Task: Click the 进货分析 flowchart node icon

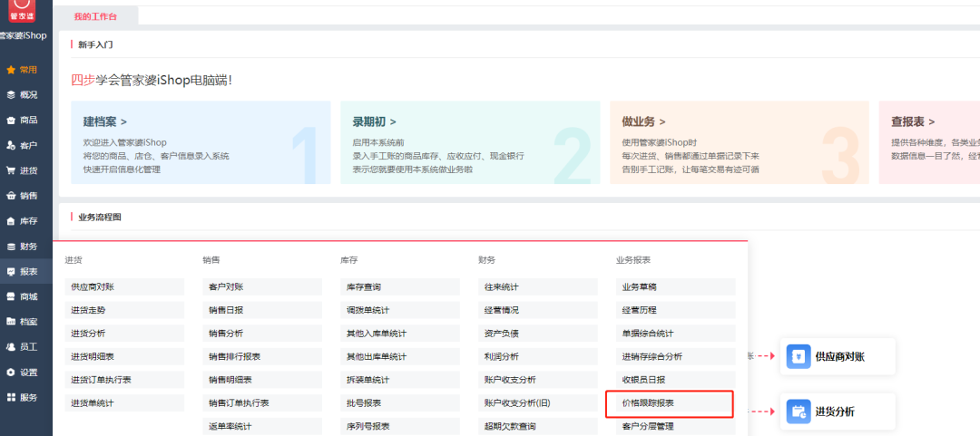Action: (799, 412)
